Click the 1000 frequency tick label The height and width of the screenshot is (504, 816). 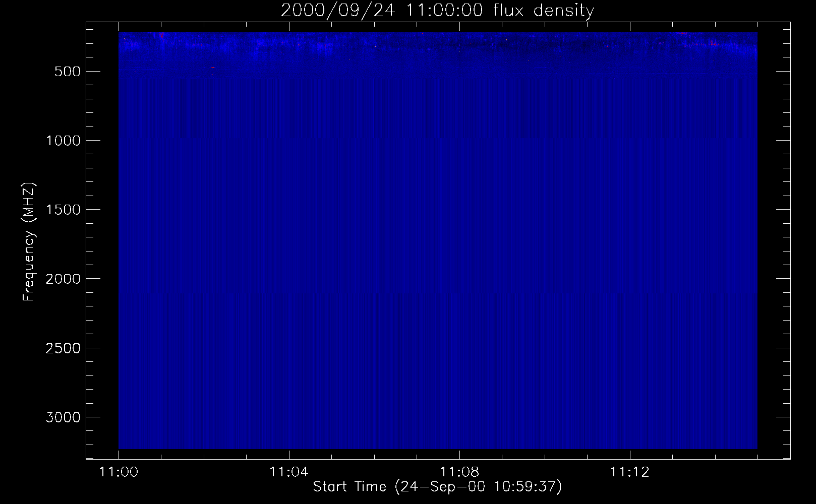click(x=63, y=141)
